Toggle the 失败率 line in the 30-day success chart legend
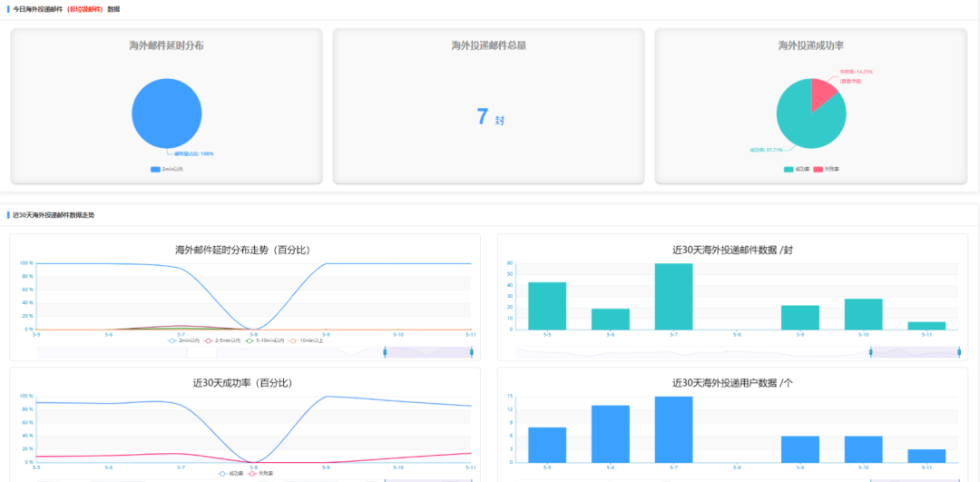This screenshot has height=482, width=980. click(x=261, y=474)
